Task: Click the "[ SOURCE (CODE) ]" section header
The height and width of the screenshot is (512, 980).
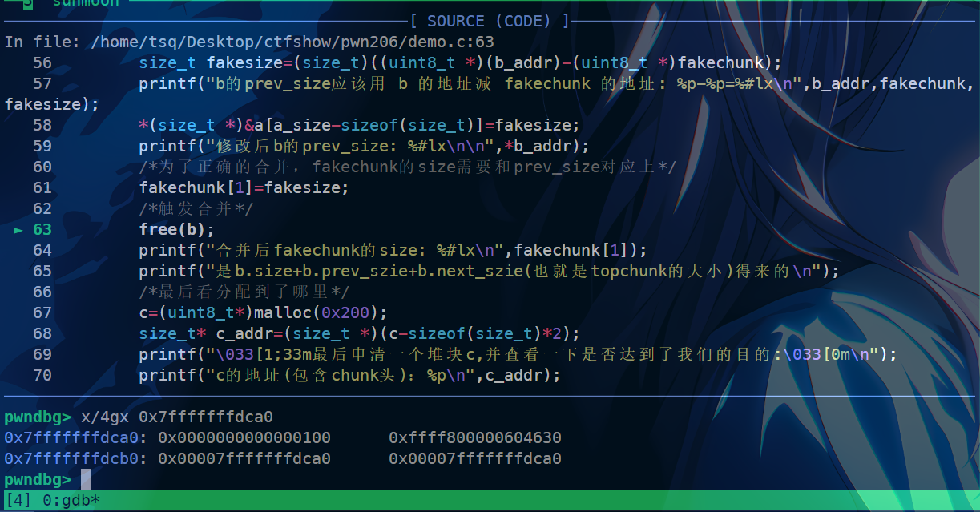Action: [490, 21]
